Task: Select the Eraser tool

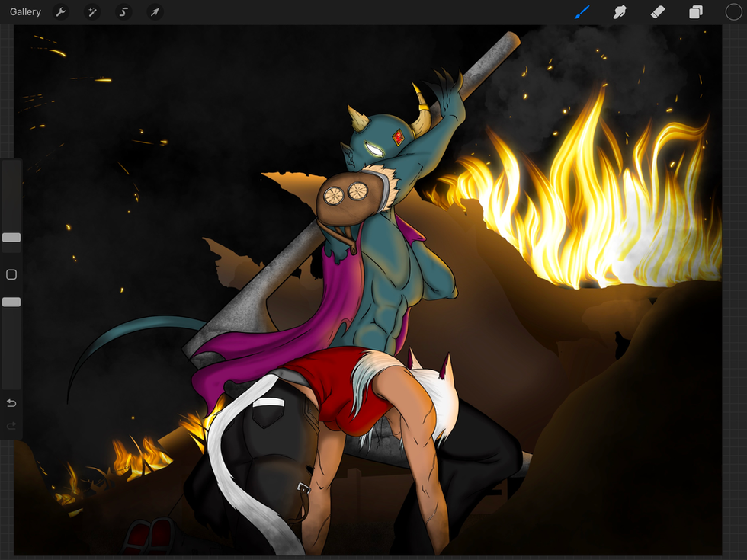Action: click(657, 12)
